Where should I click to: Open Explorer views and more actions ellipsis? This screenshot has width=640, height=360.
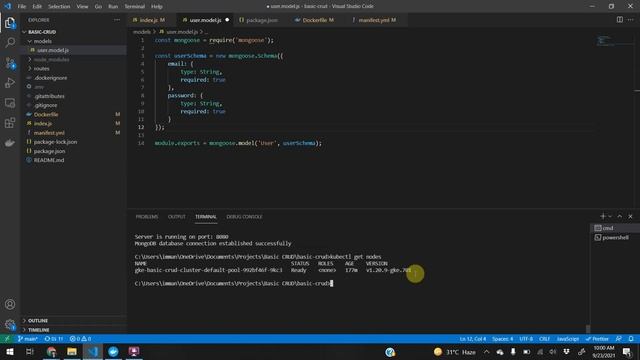click(x=117, y=20)
